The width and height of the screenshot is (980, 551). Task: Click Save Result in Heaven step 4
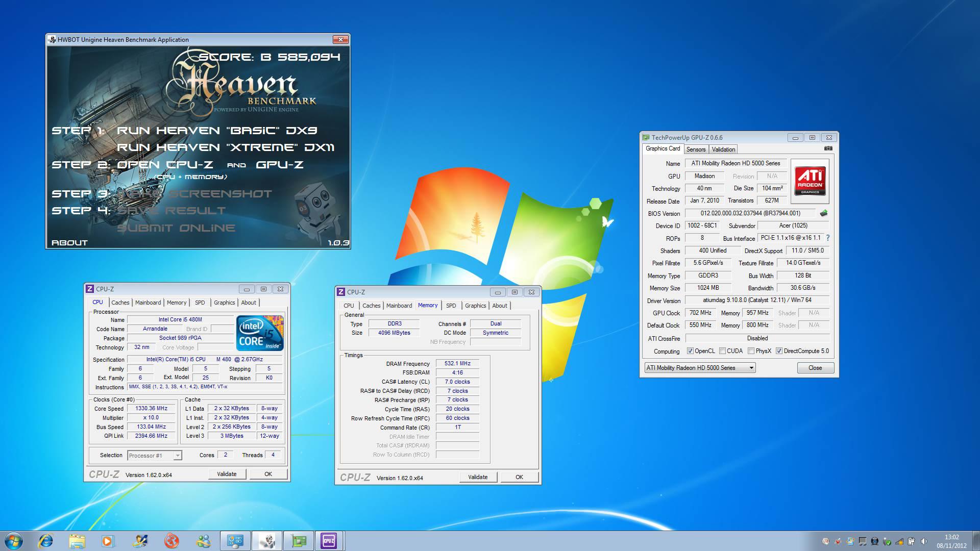[x=171, y=211]
